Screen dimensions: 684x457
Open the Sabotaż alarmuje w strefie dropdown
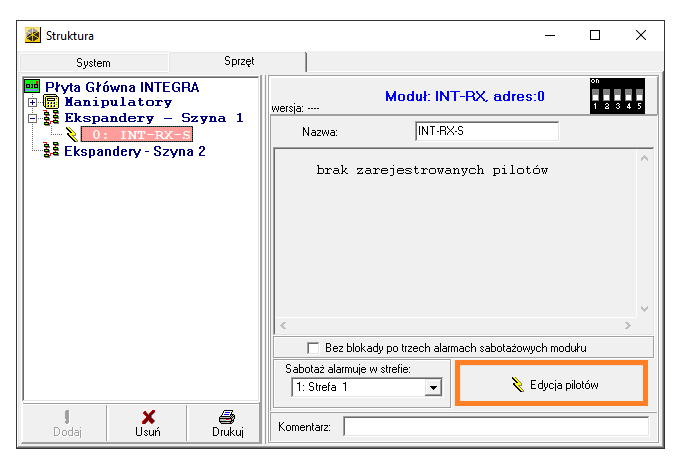[x=433, y=386]
